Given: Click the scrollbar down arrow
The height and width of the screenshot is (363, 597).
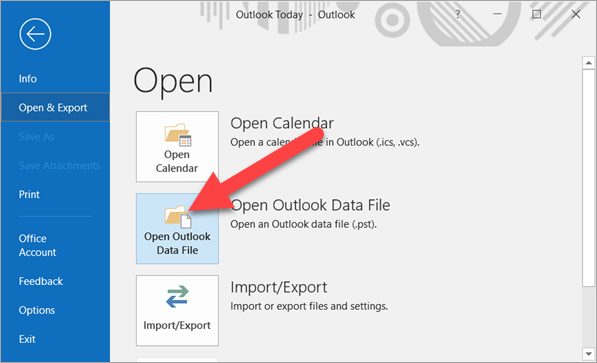Looking at the screenshot, I should (589, 353).
